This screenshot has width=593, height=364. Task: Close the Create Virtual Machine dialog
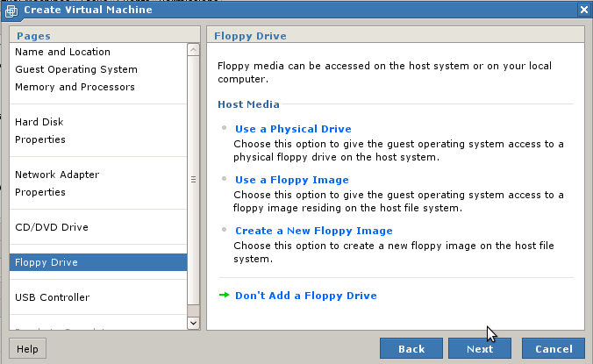click(x=583, y=10)
